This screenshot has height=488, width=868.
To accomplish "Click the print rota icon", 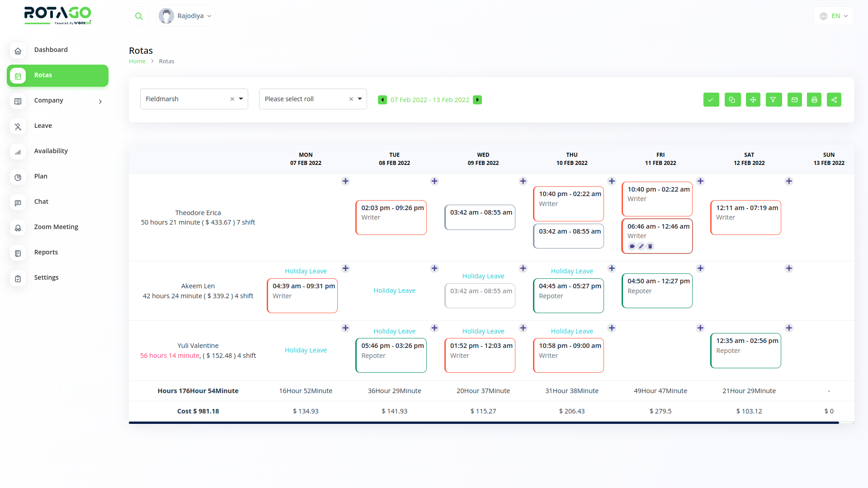I will (814, 100).
